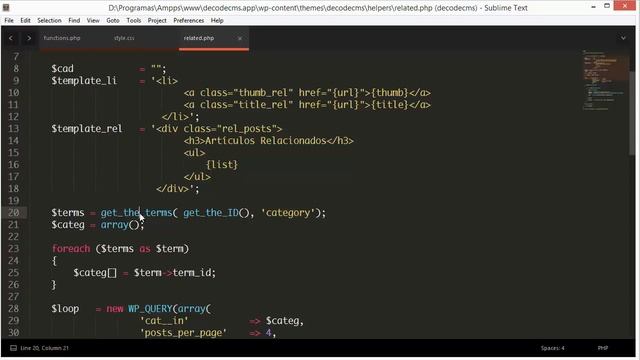Open the Selection menu
The height and width of the screenshot is (360, 640).
49,20
